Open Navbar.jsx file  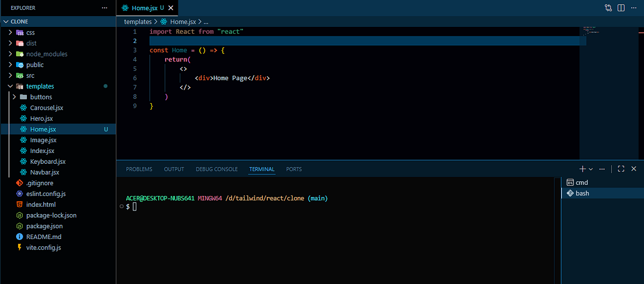click(x=58, y=172)
